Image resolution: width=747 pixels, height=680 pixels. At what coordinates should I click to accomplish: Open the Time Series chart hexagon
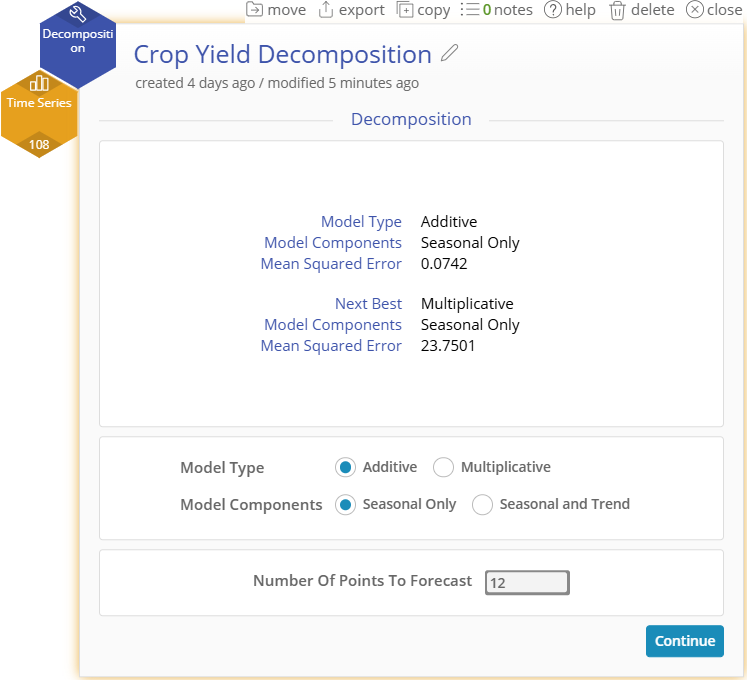point(39,102)
